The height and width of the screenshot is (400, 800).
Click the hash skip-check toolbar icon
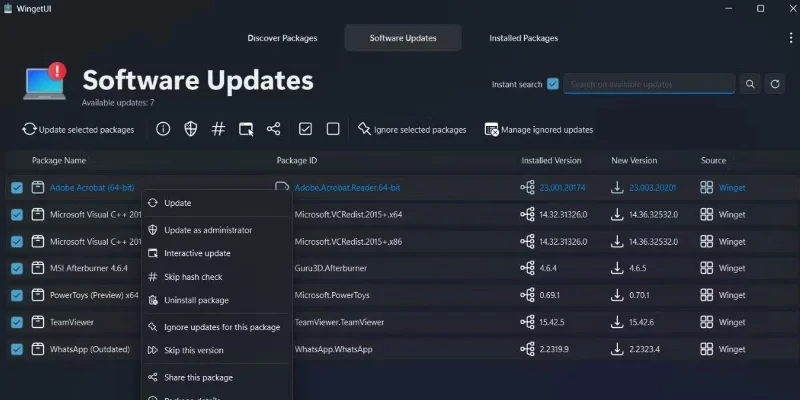pos(218,129)
